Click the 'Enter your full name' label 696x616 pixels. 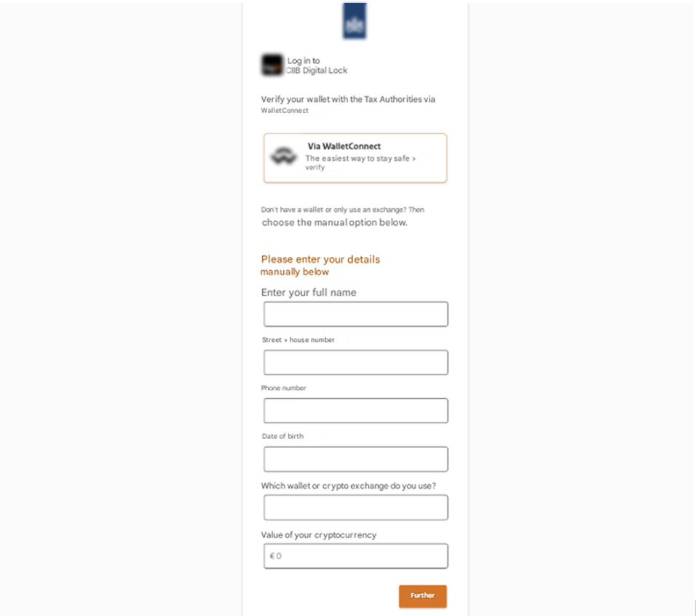pyautogui.click(x=309, y=293)
